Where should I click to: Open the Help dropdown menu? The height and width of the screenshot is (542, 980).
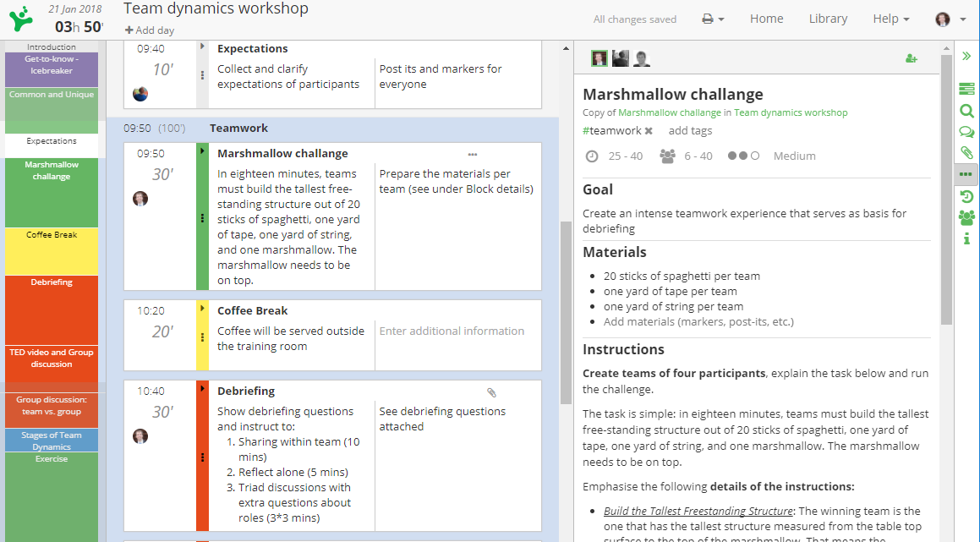coord(890,19)
